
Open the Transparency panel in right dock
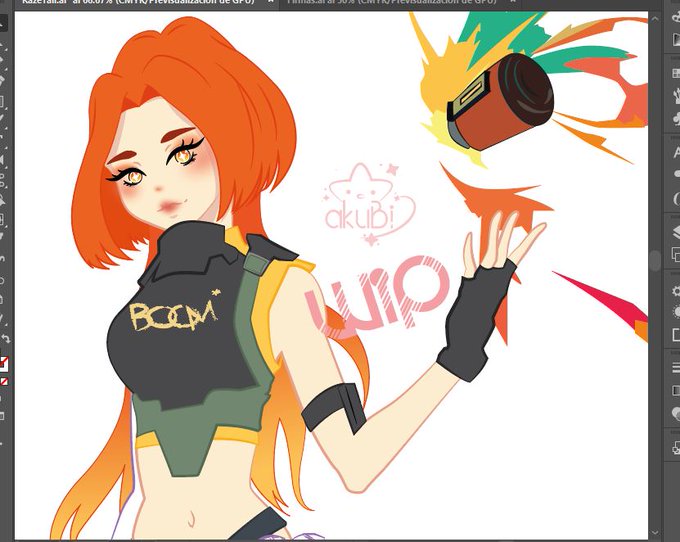[x=676, y=413]
